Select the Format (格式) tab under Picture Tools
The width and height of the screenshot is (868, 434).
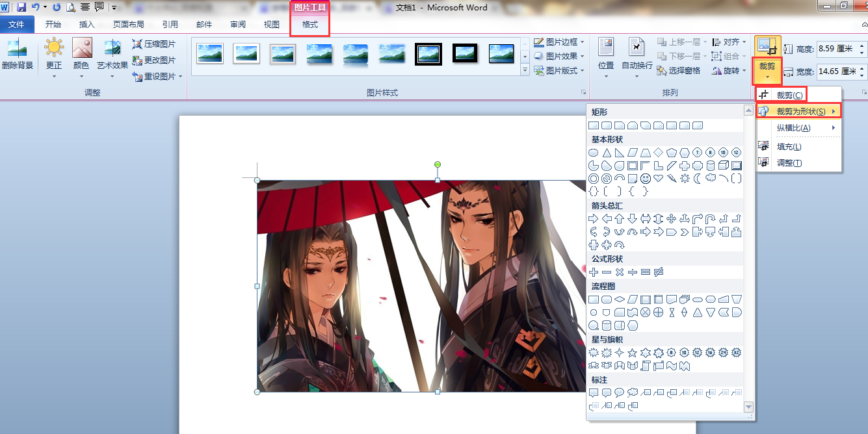pos(310,25)
